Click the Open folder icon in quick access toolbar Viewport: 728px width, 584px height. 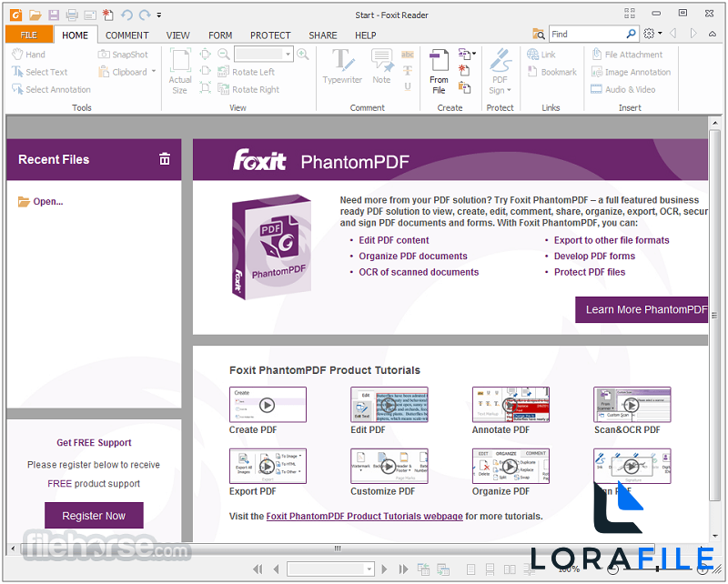pyautogui.click(x=35, y=15)
